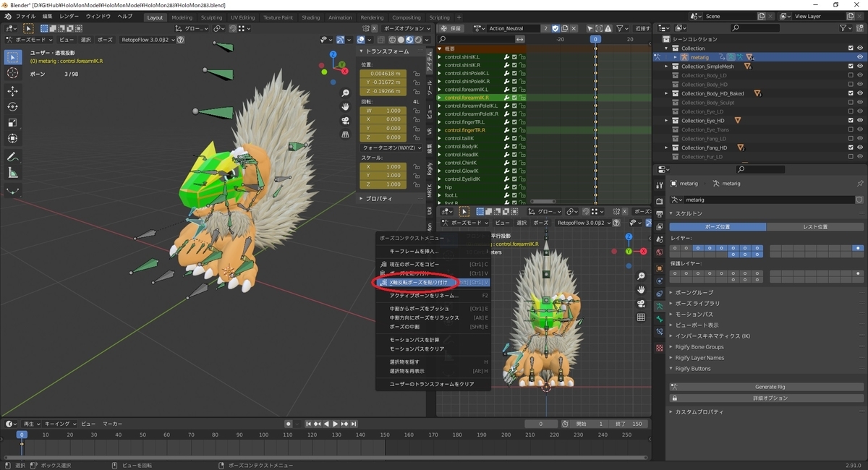Click the zoom icon in lower front viewport

[x=641, y=276]
